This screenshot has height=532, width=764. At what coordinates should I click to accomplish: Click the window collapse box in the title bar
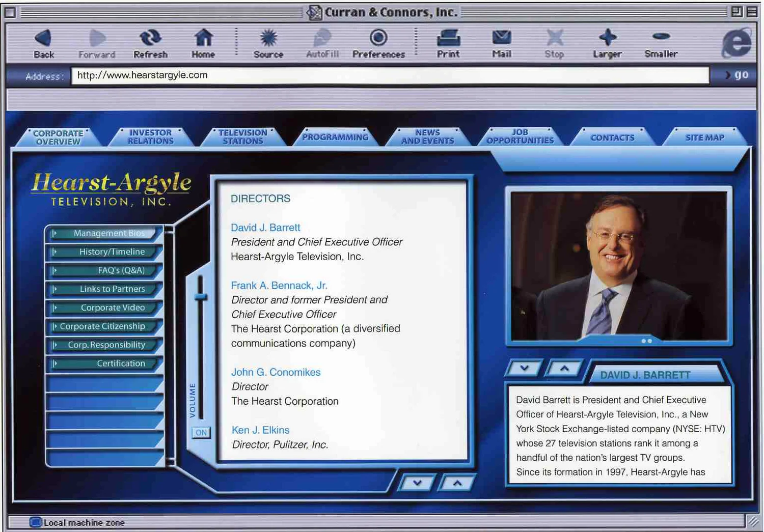(752, 12)
